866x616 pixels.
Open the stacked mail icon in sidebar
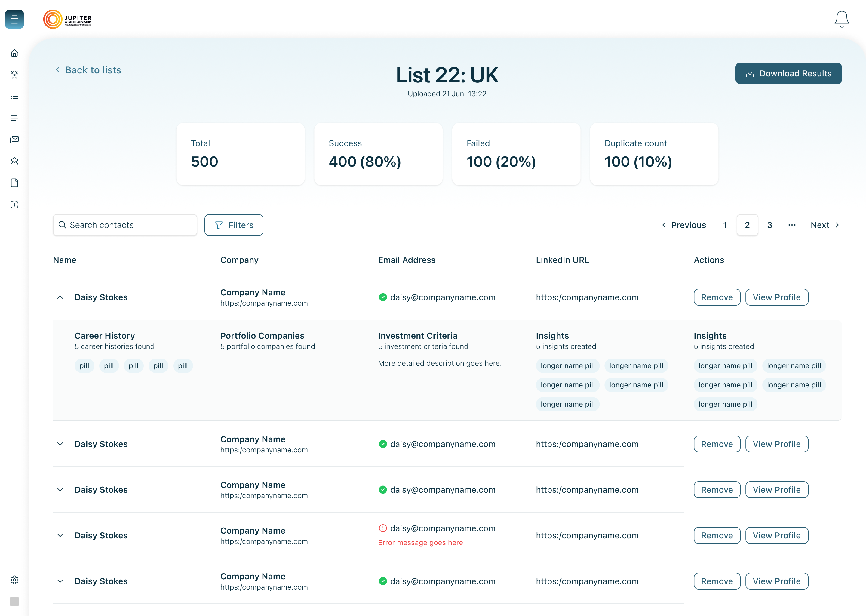(14, 140)
